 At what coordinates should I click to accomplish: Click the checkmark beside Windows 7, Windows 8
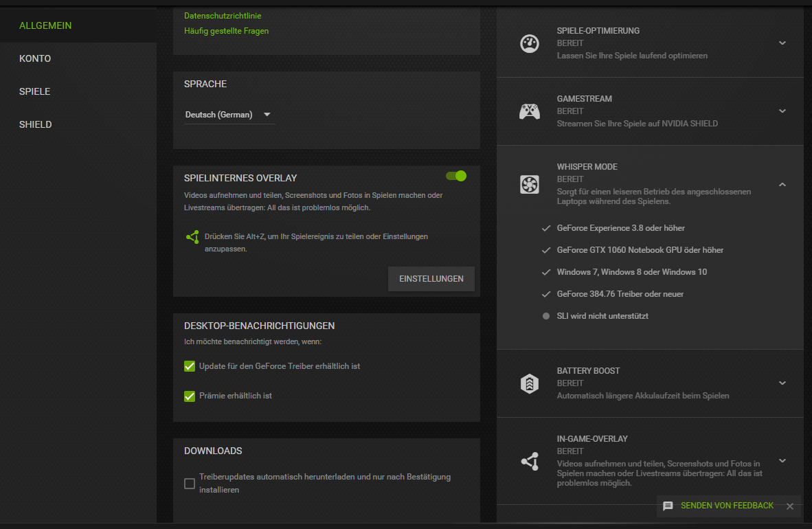pyautogui.click(x=546, y=272)
